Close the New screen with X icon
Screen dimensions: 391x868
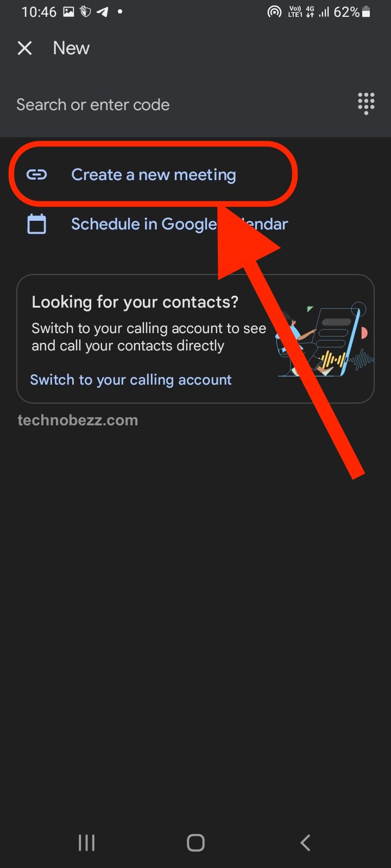pos(24,48)
